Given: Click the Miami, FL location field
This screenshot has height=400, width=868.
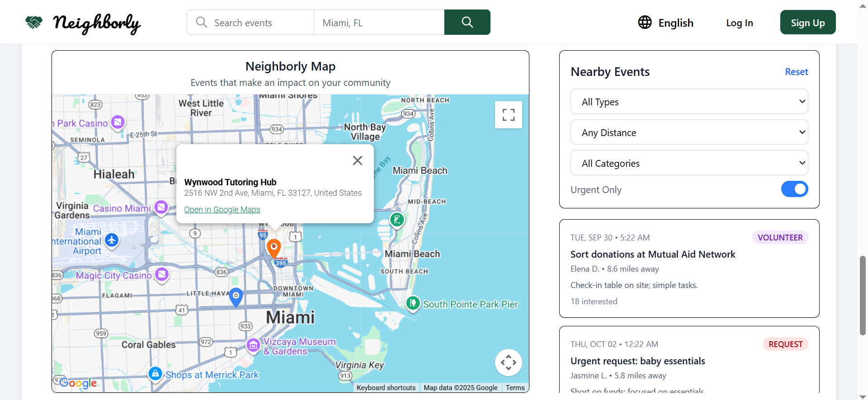Looking at the screenshot, I should [379, 22].
